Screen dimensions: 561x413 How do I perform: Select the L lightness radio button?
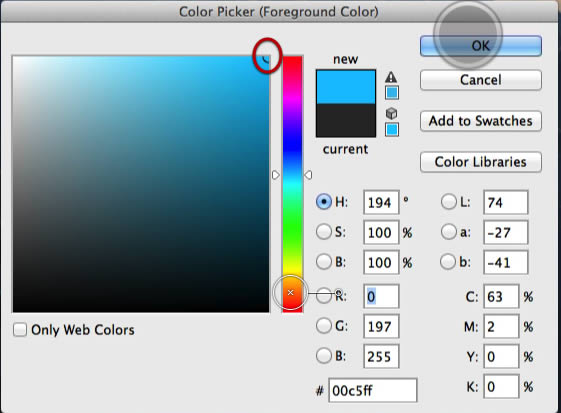click(x=449, y=202)
